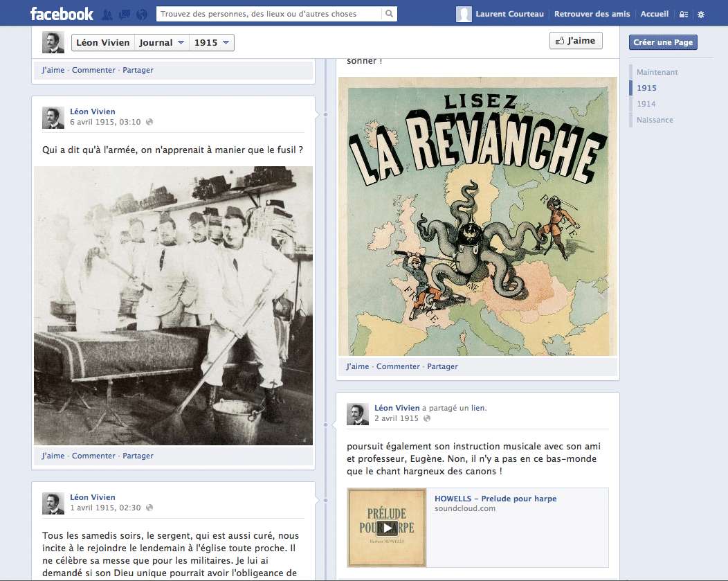The height and width of the screenshot is (581, 728).
Task: Open the notifications globe icon
Action: point(142,15)
